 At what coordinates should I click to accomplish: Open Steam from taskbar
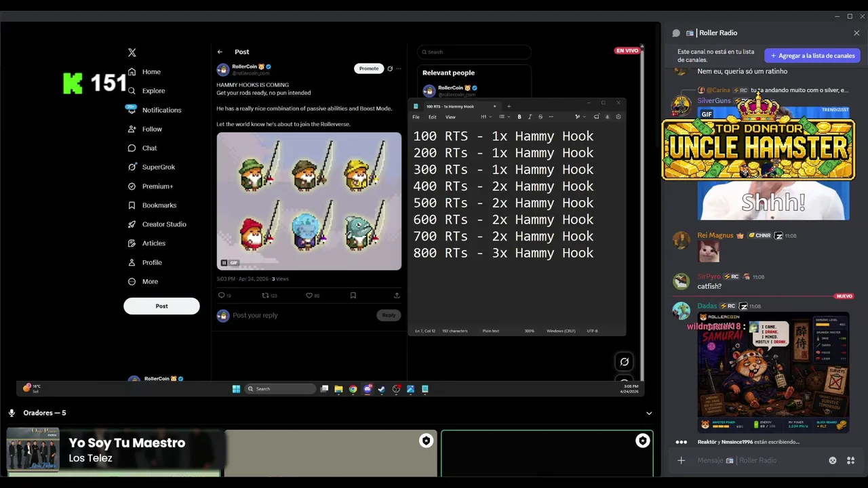[x=382, y=389]
